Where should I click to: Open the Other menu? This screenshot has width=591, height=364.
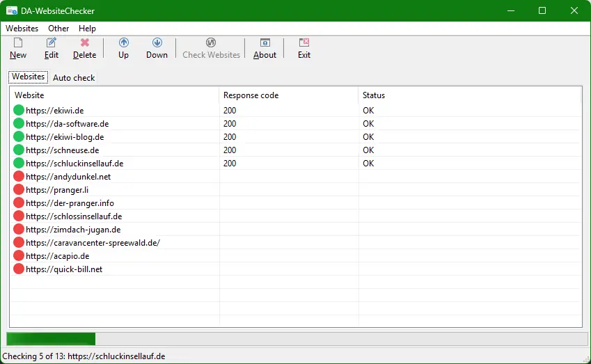point(58,29)
